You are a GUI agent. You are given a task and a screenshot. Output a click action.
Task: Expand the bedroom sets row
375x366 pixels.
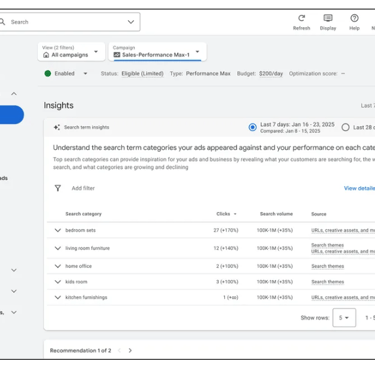pyautogui.click(x=58, y=230)
